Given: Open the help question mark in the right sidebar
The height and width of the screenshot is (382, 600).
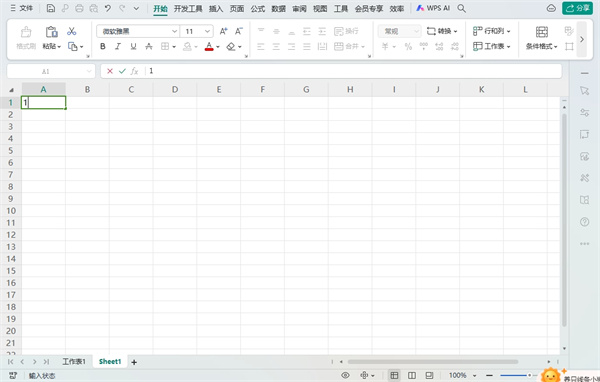Looking at the screenshot, I should (584, 222).
